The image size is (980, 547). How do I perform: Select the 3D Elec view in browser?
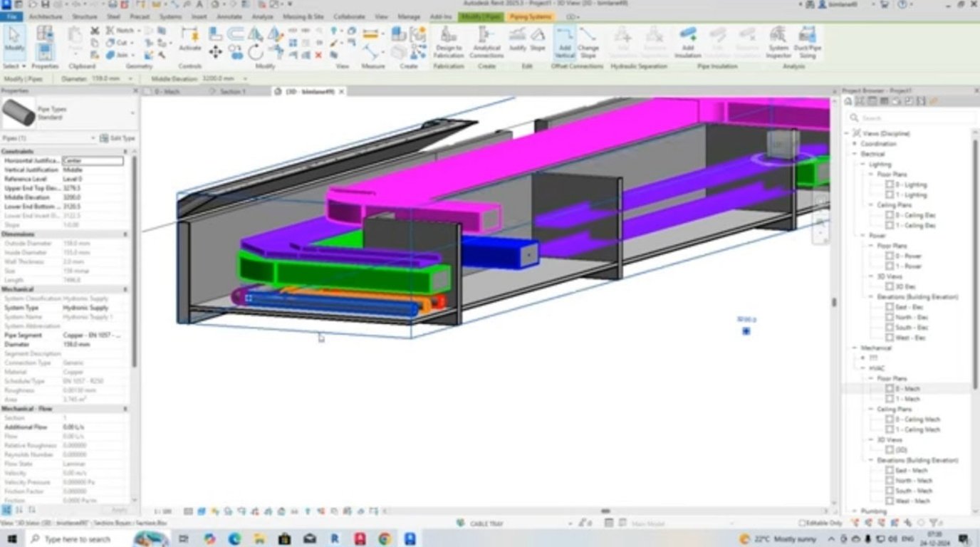[905, 286]
